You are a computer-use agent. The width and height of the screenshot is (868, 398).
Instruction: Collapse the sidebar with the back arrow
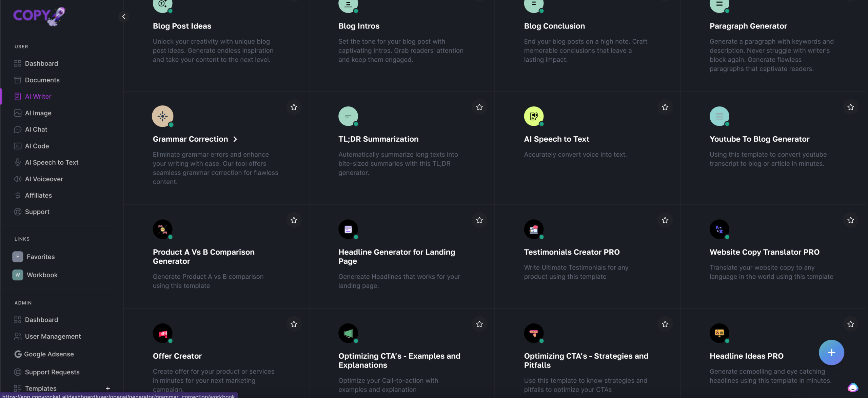tap(123, 16)
